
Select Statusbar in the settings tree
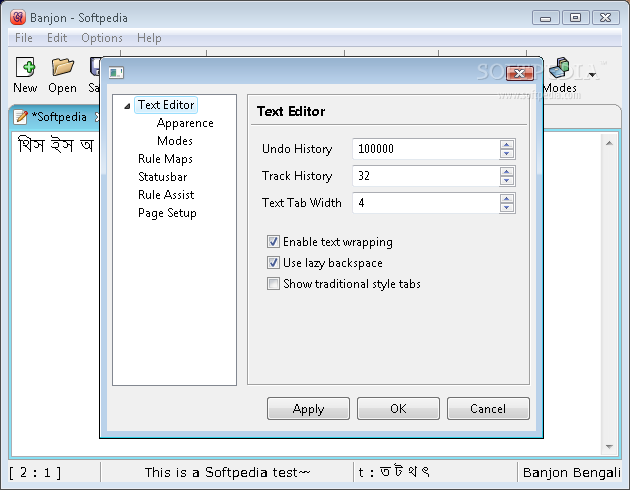[x=162, y=177]
